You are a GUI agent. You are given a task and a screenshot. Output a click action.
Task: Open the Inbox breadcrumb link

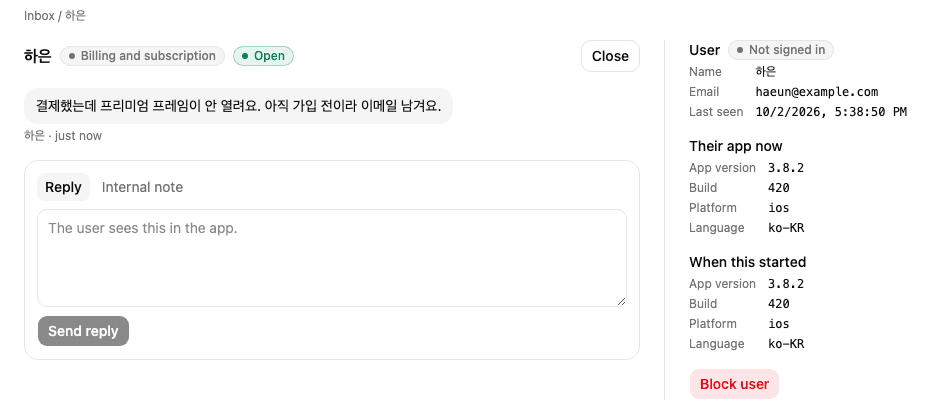(x=39, y=16)
